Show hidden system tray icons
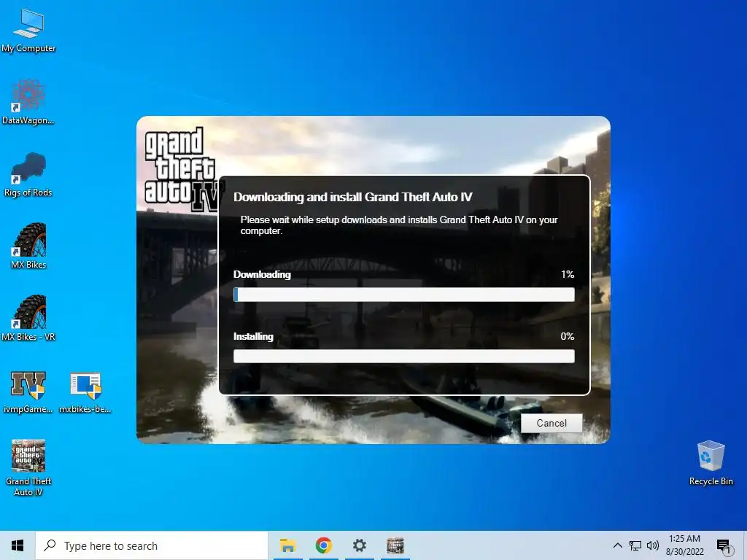747x560 pixels. [x=617, y=545]
